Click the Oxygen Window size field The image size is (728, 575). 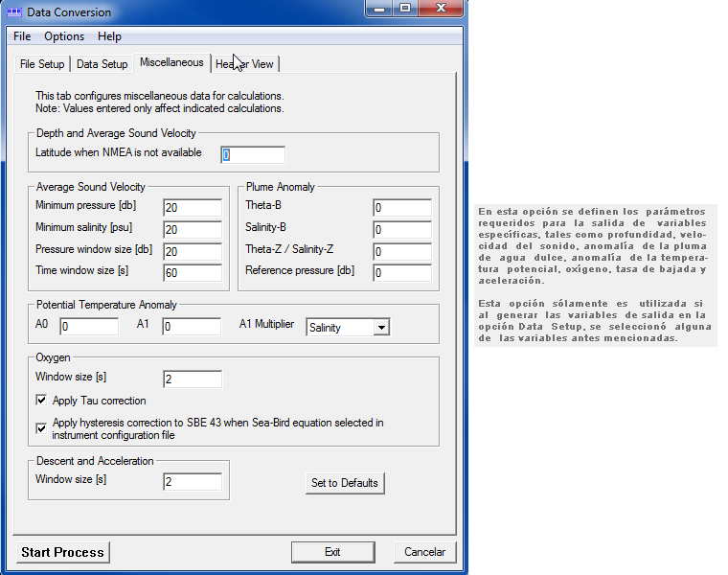click(193, 379)
